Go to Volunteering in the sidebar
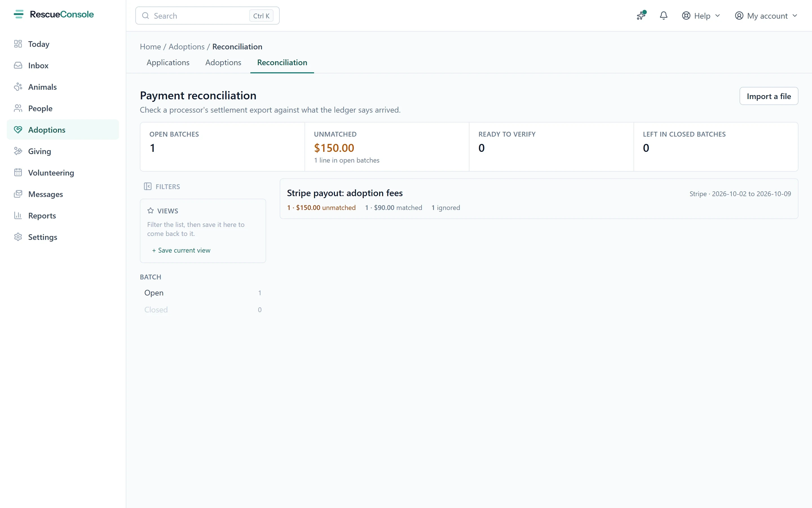The width and height of the screenshot is (812, 508). pyautogui.click(x=63, y=173)
